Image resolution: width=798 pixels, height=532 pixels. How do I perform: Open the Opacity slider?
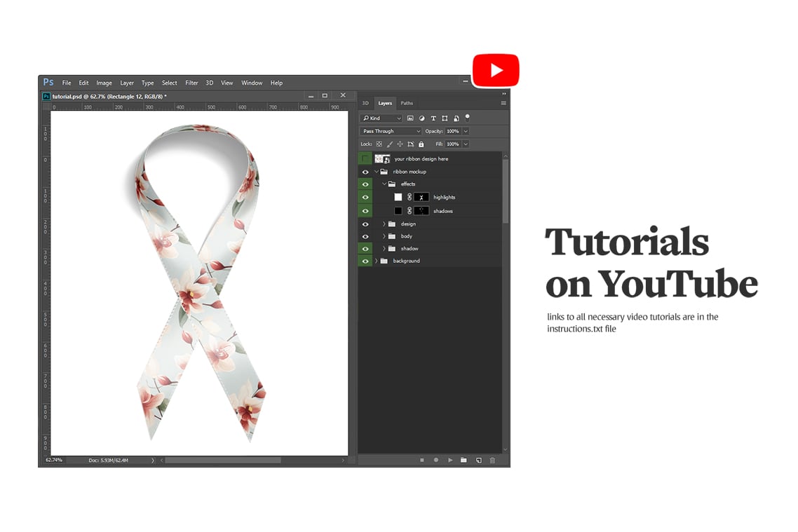[465, 131]
